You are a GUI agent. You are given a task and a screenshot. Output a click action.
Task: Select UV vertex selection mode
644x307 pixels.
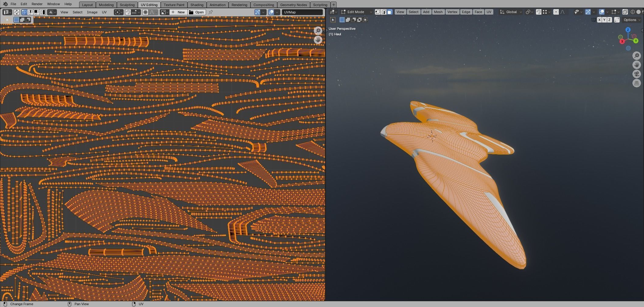tap(25, 12)
